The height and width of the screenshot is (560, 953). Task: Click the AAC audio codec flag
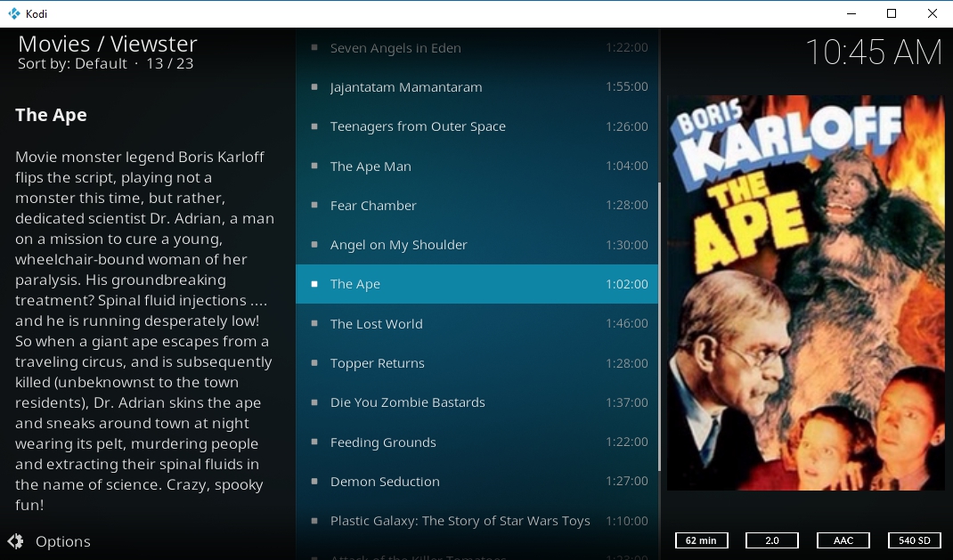843,540
